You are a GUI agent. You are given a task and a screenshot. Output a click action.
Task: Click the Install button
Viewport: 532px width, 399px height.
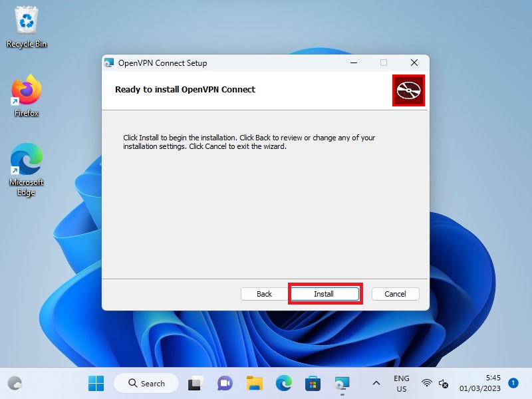click(x=324, y=294)
